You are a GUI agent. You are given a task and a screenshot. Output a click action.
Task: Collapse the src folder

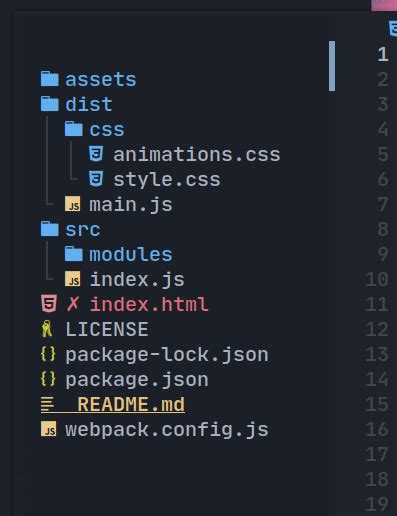click(70, 229)
